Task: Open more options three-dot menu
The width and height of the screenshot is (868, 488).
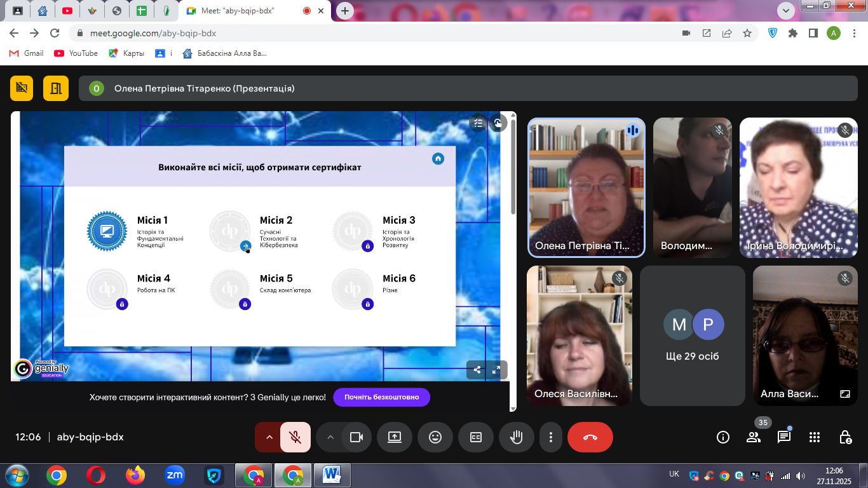Action: coord(551,437)
